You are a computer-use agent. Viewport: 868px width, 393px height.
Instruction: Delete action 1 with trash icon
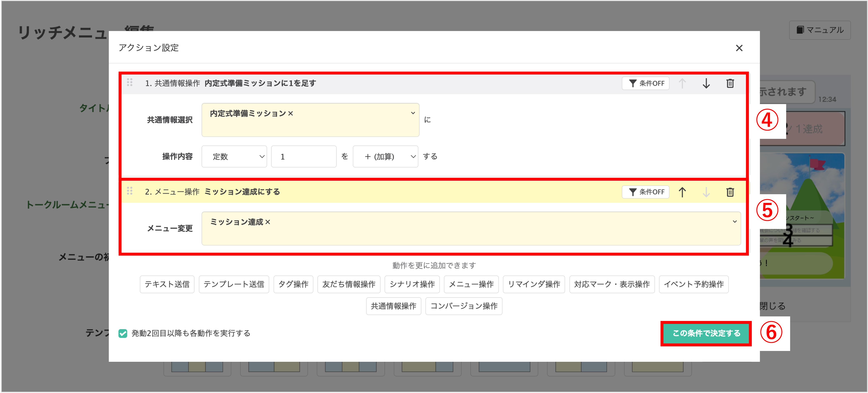(x=730, y=83)
